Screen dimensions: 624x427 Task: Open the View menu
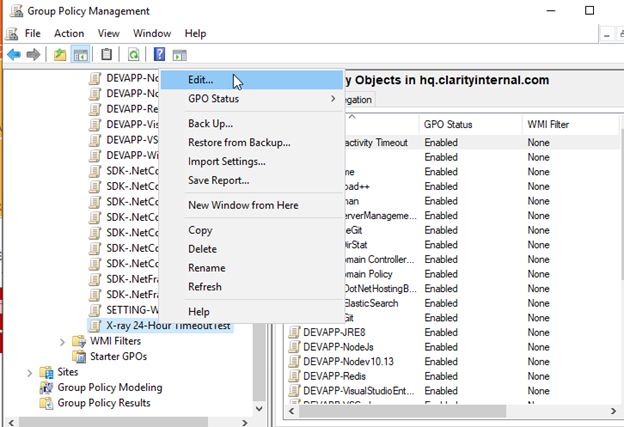(109, 33)
